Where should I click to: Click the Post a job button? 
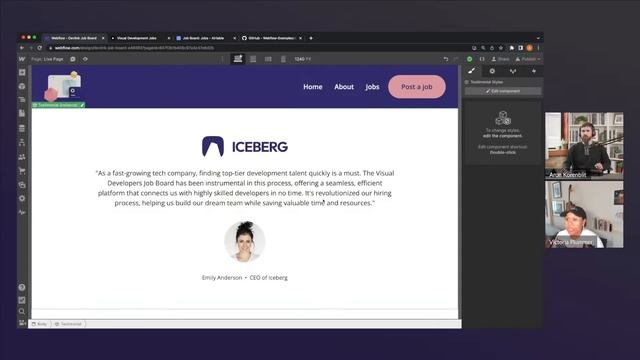click(x=416, y=87)
